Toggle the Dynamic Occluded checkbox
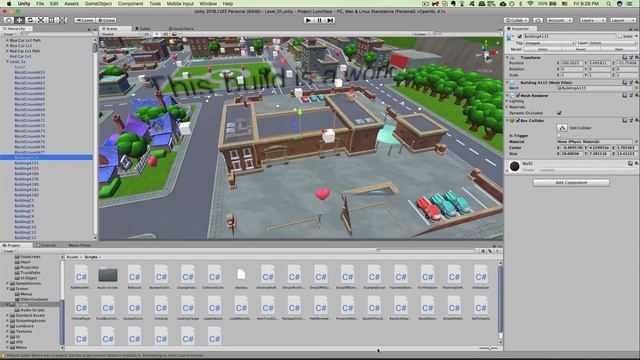This screenshot has width=640, height=360. click(559, 113)
